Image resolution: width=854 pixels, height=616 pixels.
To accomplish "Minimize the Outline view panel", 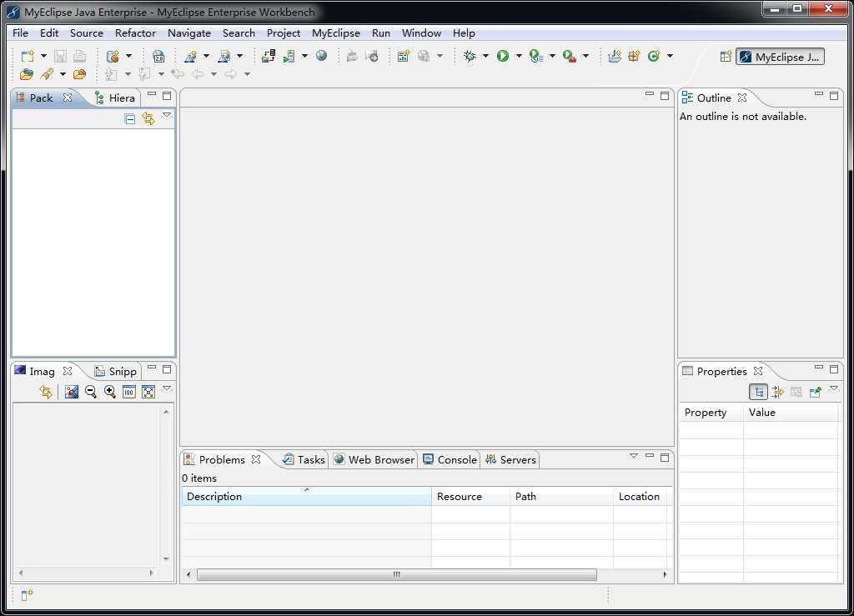I will [x=819, y=95].
